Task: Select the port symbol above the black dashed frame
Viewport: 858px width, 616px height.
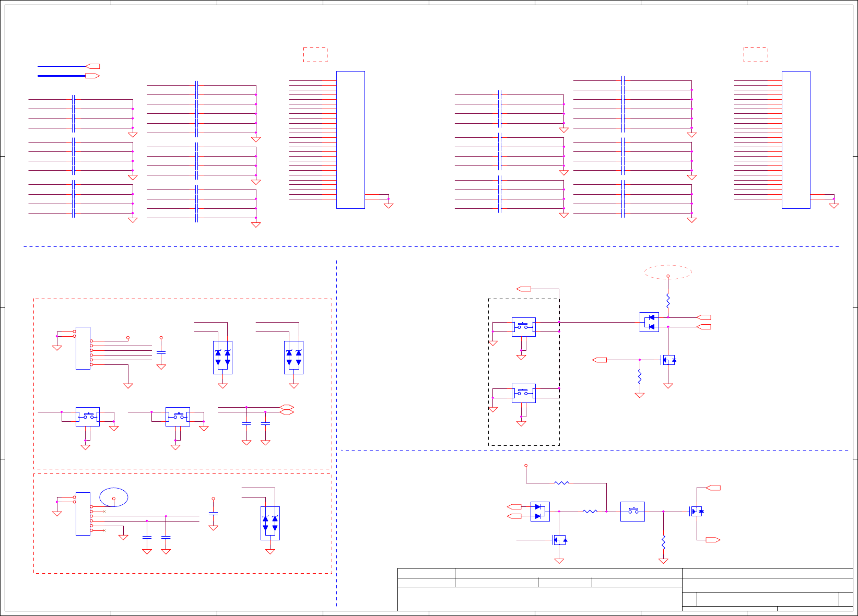Action: pos(524,289)
